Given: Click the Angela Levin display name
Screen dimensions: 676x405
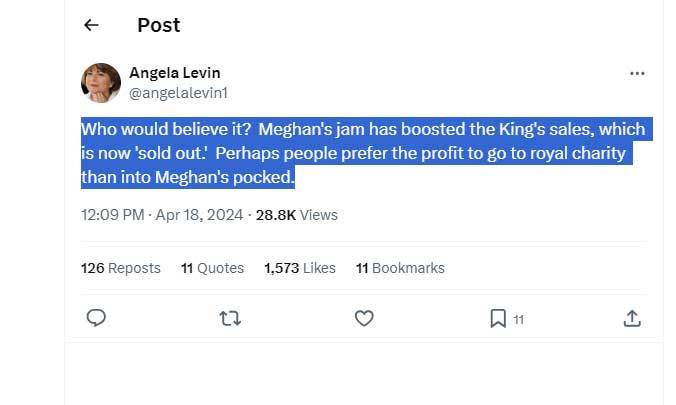Looking at the screenshot, I should point(175,72).
